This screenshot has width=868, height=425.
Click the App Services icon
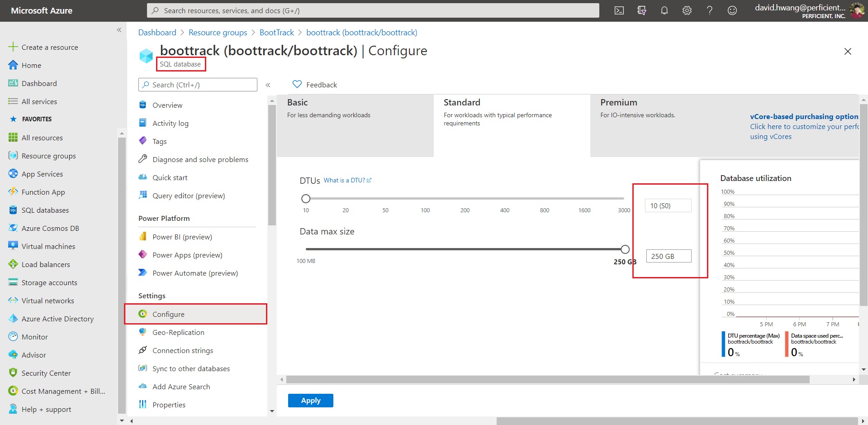pyautogui.click(x=13, y=174)
